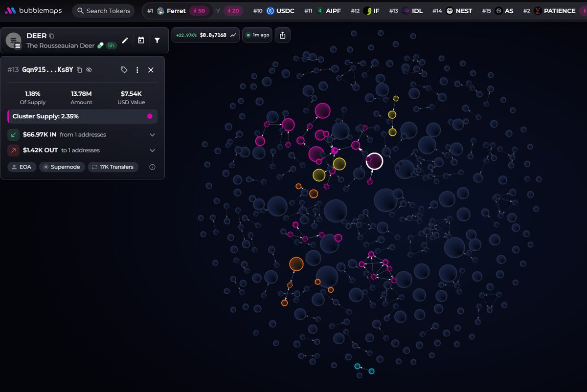Click the +22.97K% price change
The width and height of the screenshot is (587, 392).
186,35
